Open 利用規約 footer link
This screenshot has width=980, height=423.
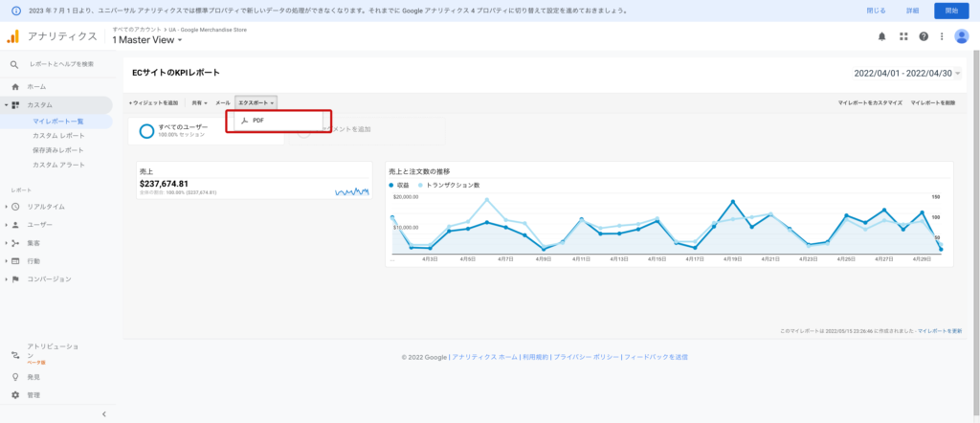coord(536,357)
